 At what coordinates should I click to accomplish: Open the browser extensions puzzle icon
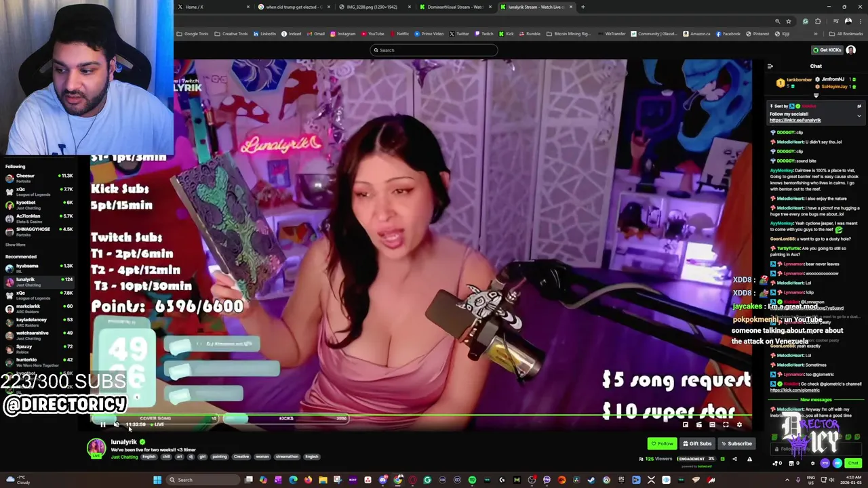pyautogui.click(x=818, y=21)
